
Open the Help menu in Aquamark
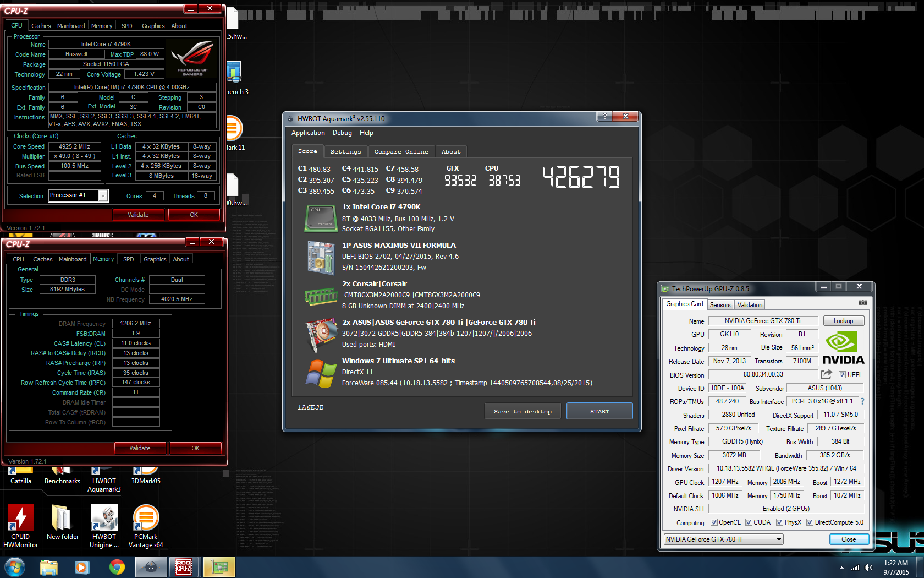(366, 133)
